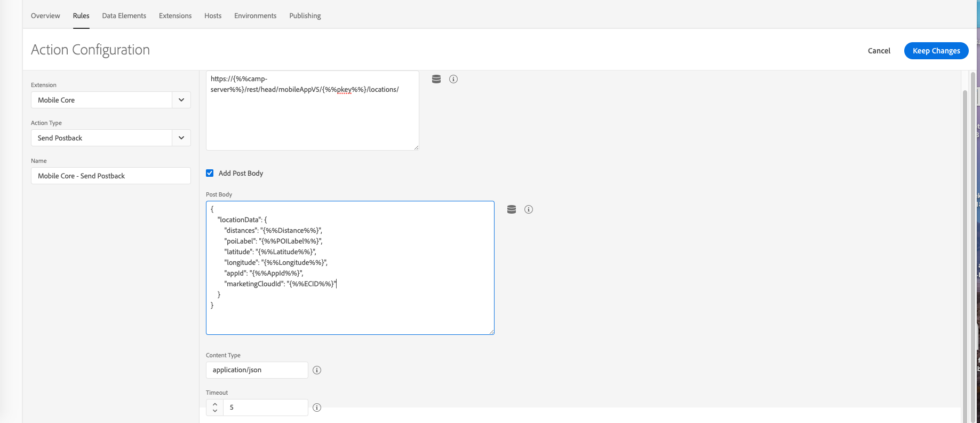Image resolution: width=980 pixels, height=423 pixels.
Task: Click Content Type info icon
Action: (x=317, y=370)
